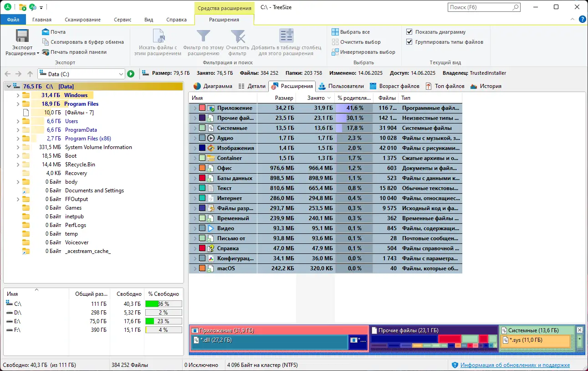
Task: Switch to the Детали tab
Action: pos(252,86)
